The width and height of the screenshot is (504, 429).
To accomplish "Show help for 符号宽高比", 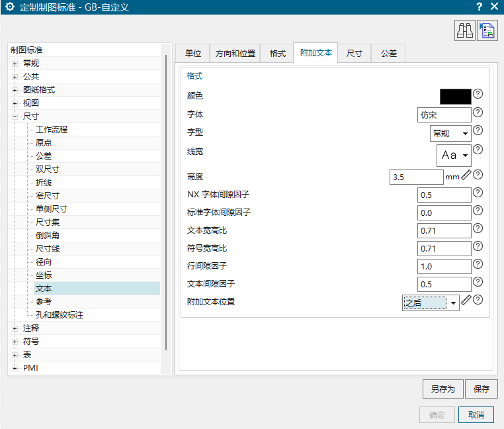I will (x=478, y=246).
